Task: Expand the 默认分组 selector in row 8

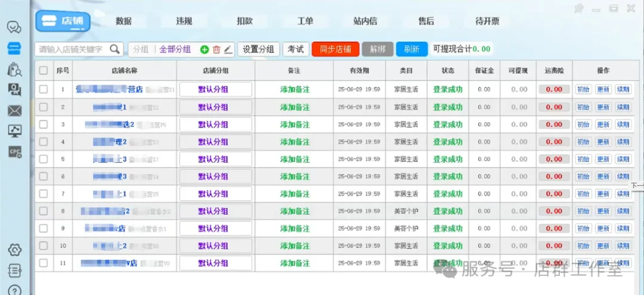Action: point(215,211)
